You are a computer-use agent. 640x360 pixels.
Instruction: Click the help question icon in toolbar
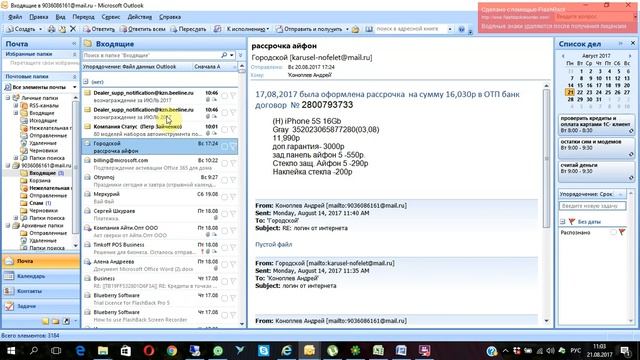(x=462, y=29)
